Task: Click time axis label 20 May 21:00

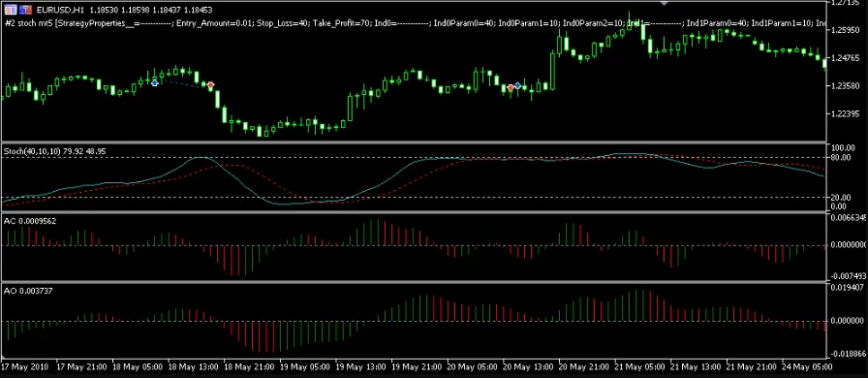Action: pyautogui.click(x=584, y=367)
